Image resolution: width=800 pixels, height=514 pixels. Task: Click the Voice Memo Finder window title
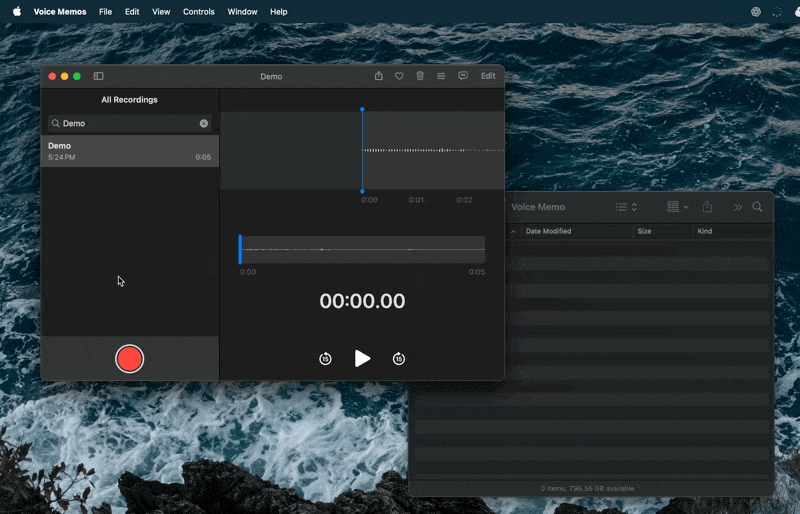coord(538,207)
